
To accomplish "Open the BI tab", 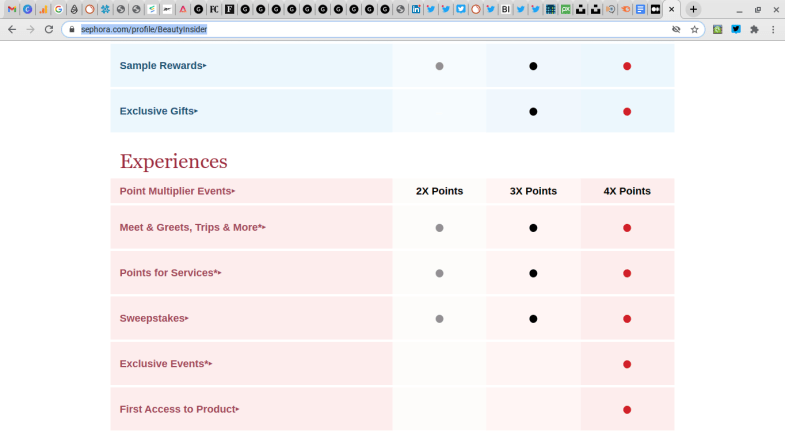I will [x=506, y=9].
